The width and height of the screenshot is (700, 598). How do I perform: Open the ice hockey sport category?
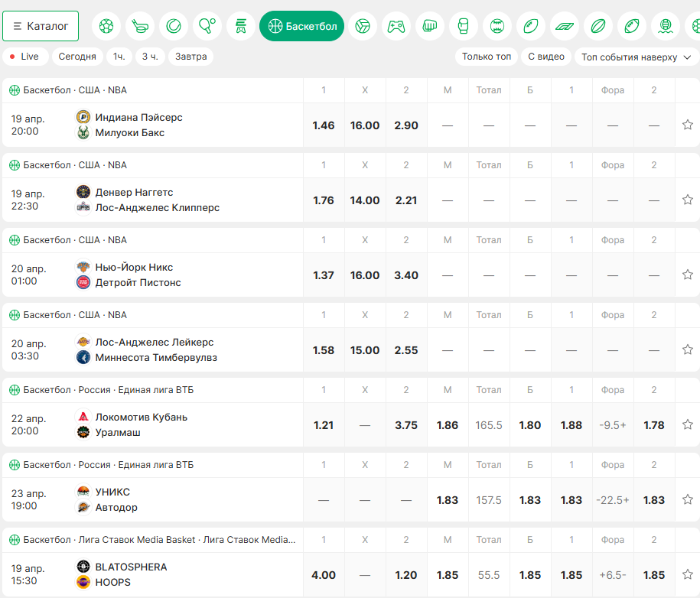[140, 26]
